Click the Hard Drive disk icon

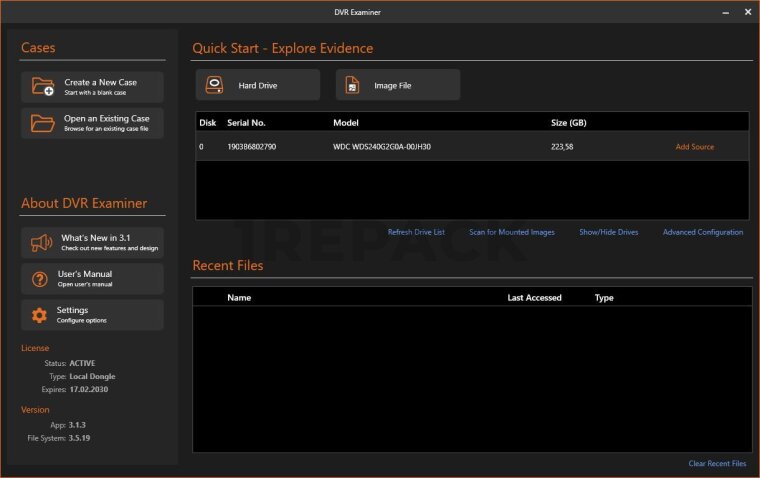point(216,86)
